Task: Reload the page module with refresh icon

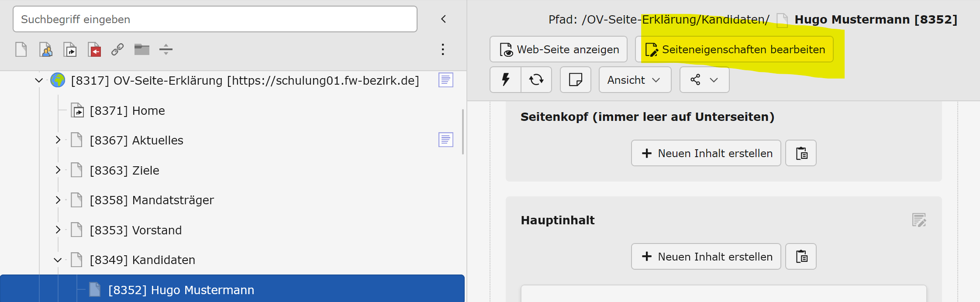Action: [536, 79]
